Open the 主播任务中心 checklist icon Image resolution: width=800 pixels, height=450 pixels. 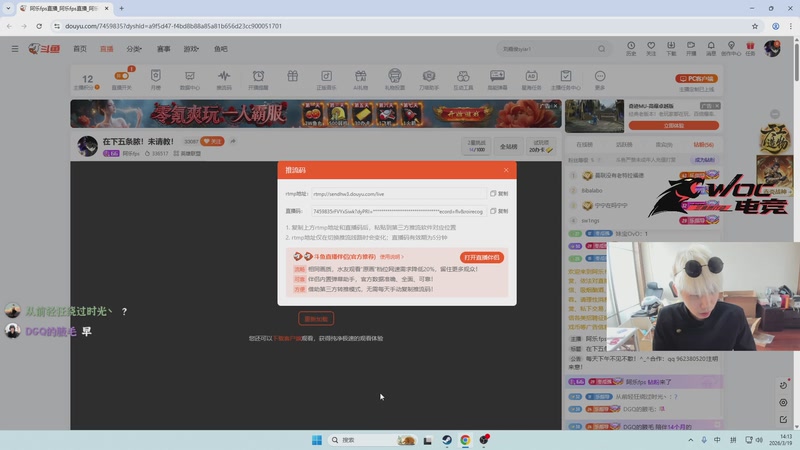coord(565,80)
